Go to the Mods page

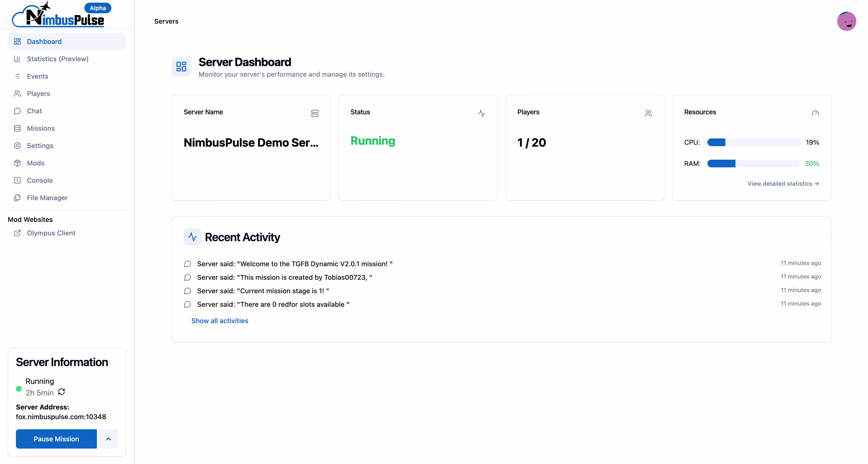pos(67,163)
